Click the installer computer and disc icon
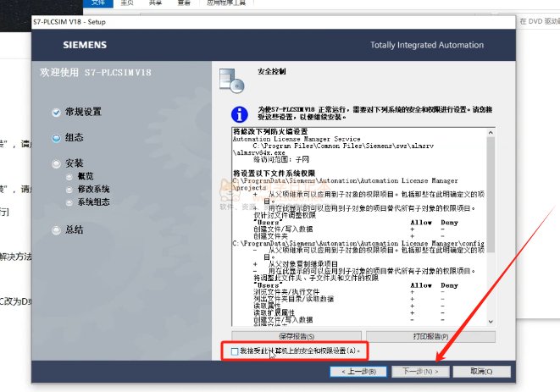Viewport: 560px width, 392px height. [x=232, y=80]
